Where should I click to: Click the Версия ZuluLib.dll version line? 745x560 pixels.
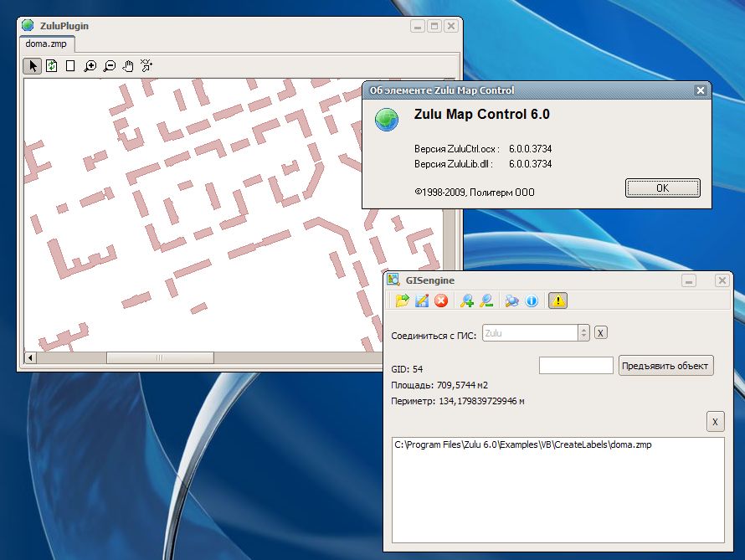tap(483, 164)
